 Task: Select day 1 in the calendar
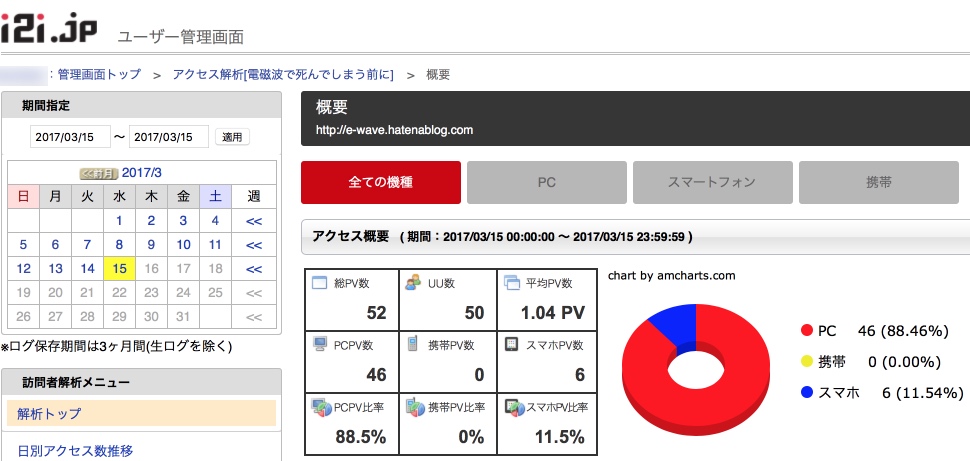[119, 220]
